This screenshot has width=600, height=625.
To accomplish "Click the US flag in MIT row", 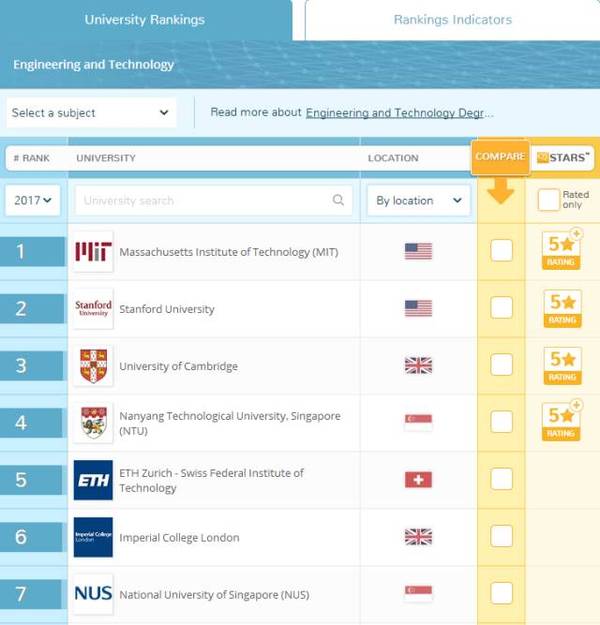I will pos(418,251).
